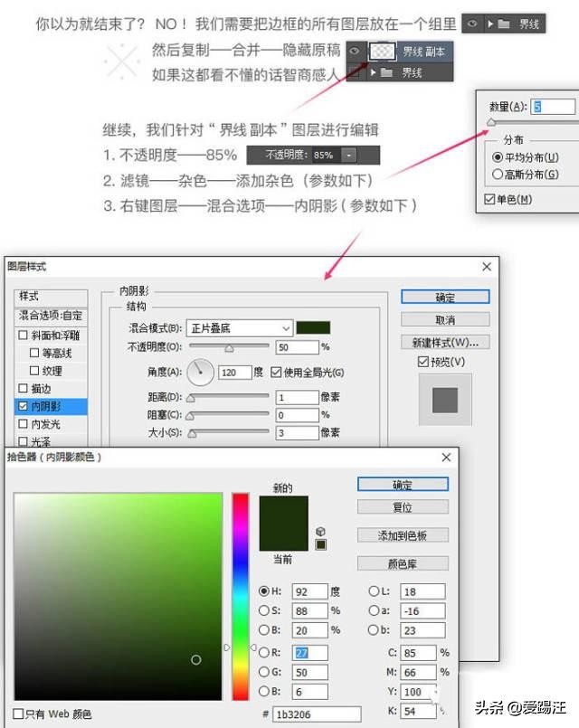Open 混合选项:自定 entry
Viewport: 579px width, 728px height.
tap(51, 316)
